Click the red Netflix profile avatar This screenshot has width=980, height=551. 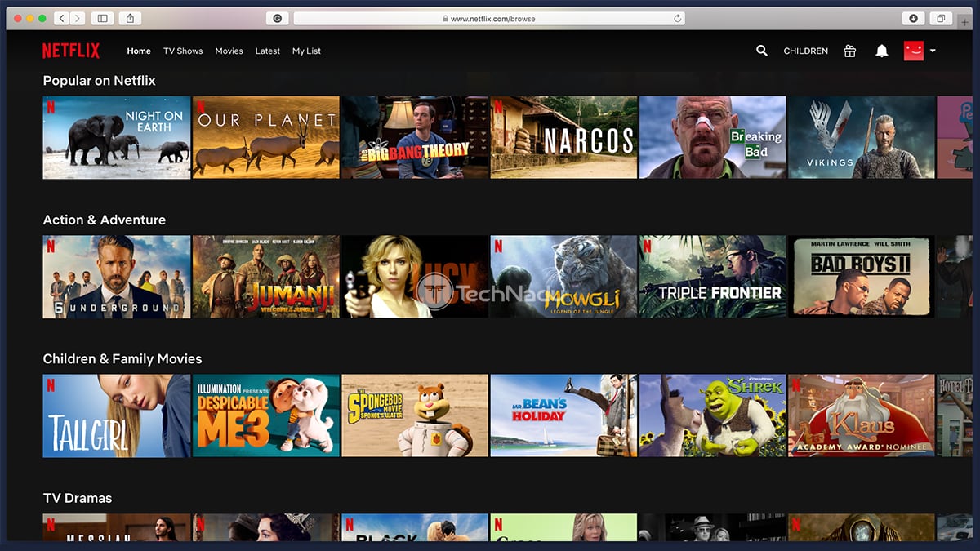click(x=915, y=49)
